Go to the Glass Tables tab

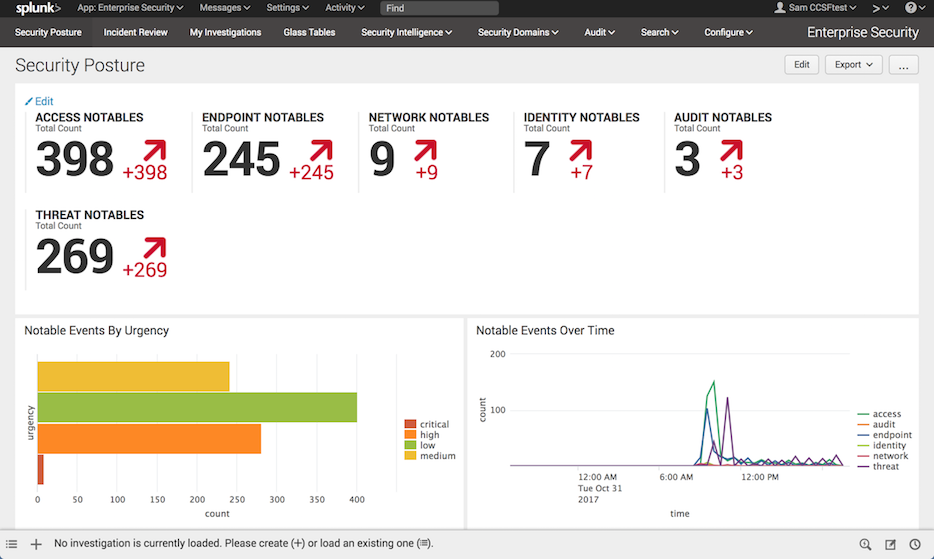coord(309,32)
